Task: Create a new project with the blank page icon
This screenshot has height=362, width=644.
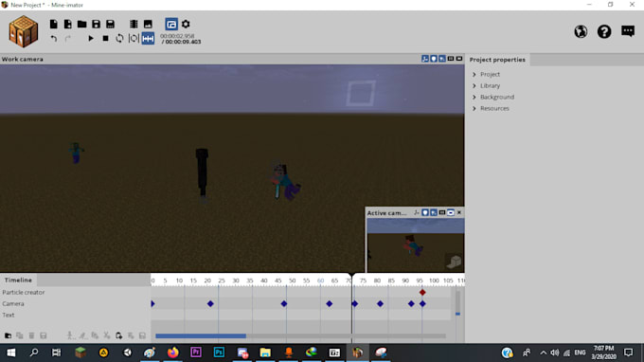Action: tap(53, 25)
